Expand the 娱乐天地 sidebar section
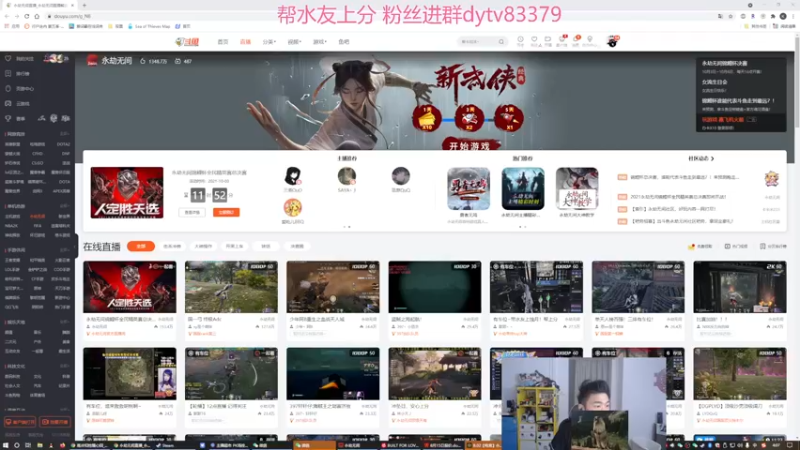800x450 pixels. pyautogui.click(x=65, y=322)
